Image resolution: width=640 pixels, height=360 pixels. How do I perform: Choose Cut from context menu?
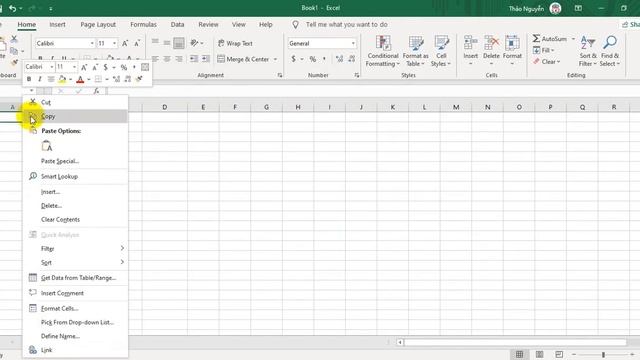click(x=75, y=102)
